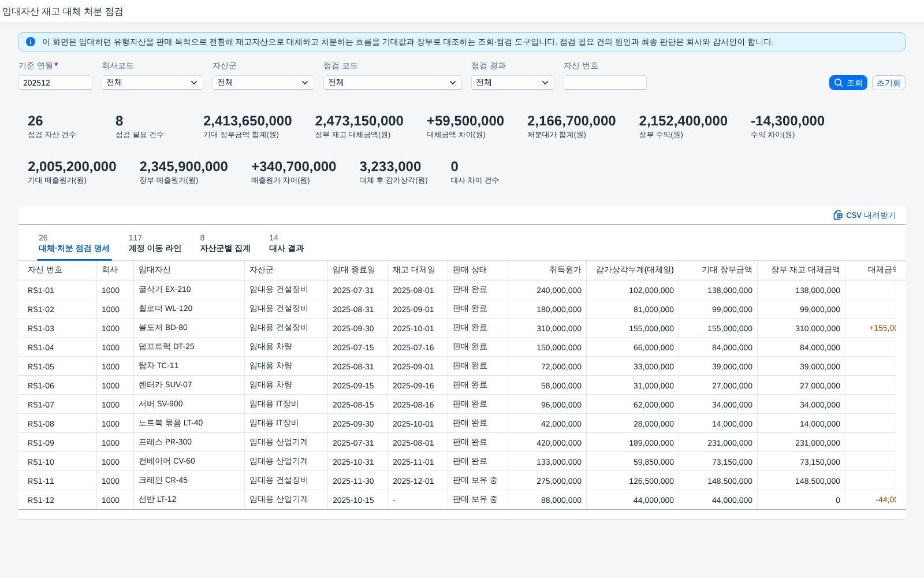Click the CSV download icon
Viewport: 924px width, 578px height.
coord(838,215)
